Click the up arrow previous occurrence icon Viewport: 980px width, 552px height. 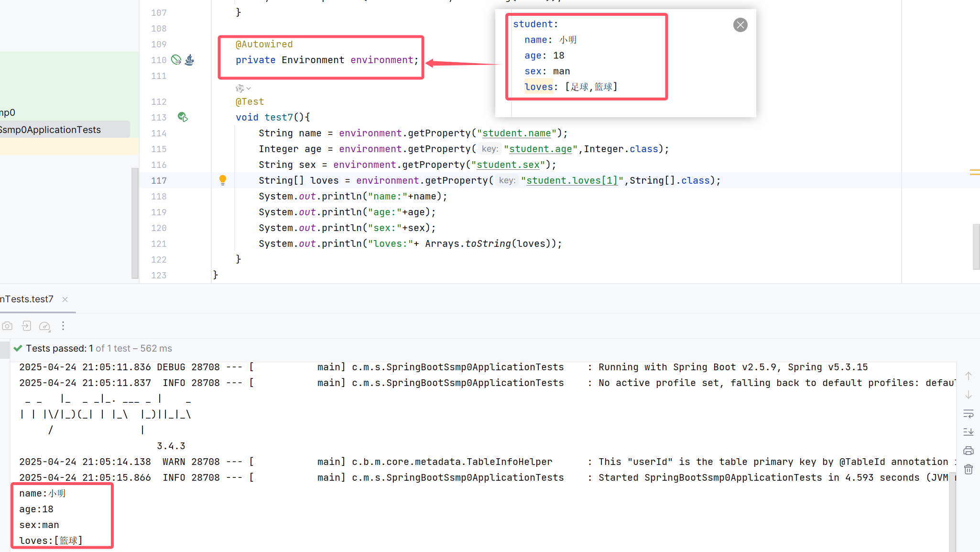pos(969,376)
